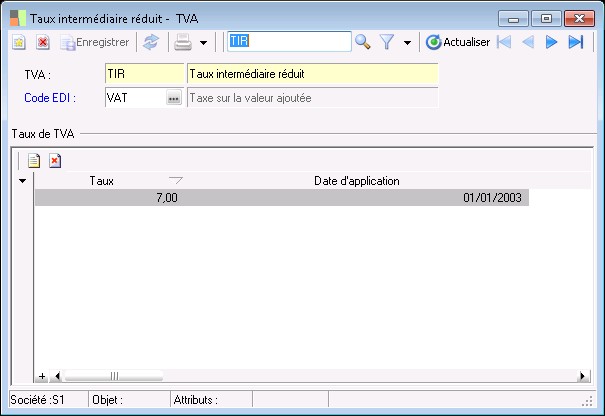The width and height of the screenshot is (605, 416).
Task: Click the toolbar search field containing TIR
Action: pyautogui.click(x=289, y=41)
